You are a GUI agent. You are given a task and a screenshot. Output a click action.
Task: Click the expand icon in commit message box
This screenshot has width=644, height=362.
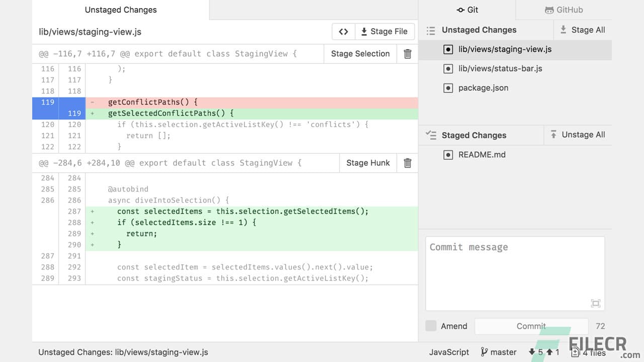click(x=596, y=303)
